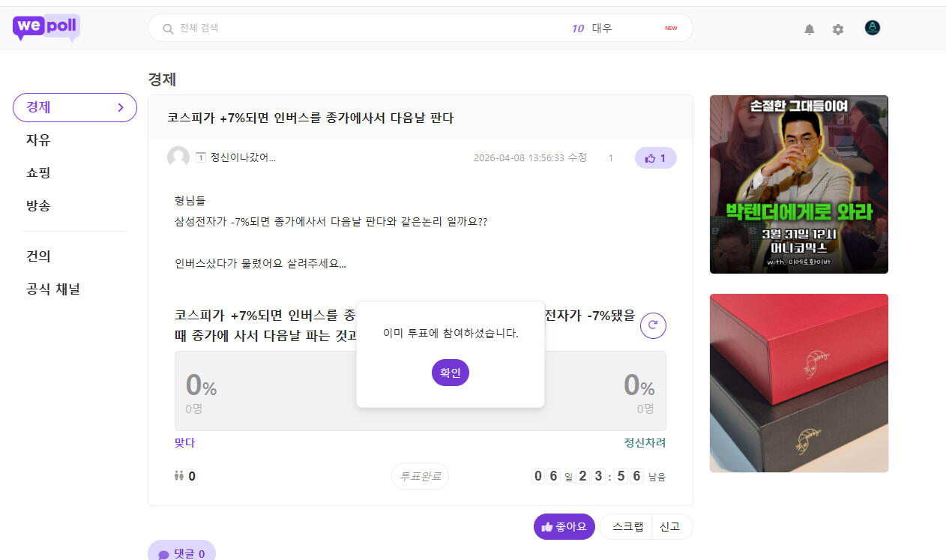Click the right 0% poll result
Image resolution: width=946 pixels, height=560 pixels.
pos(639,385)
